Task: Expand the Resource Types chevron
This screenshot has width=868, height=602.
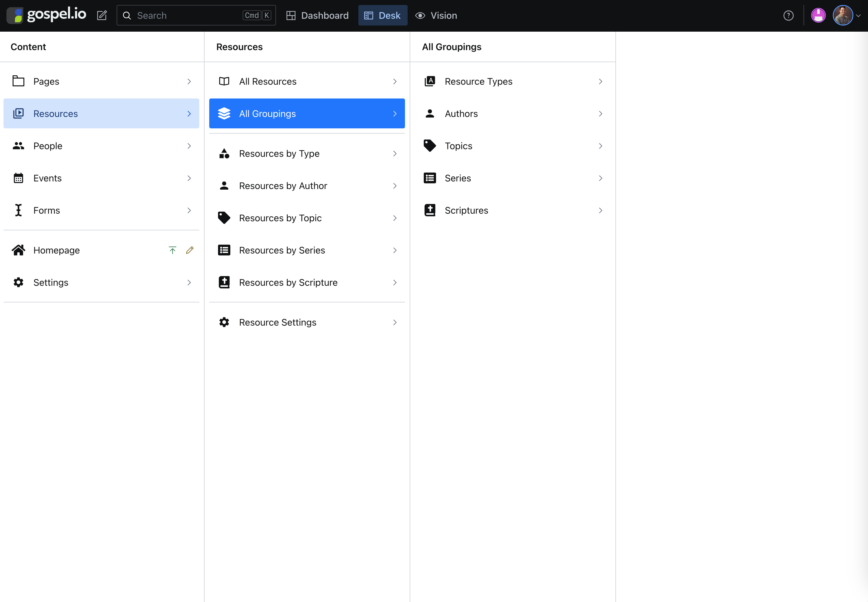Action: tap(601, 81)
